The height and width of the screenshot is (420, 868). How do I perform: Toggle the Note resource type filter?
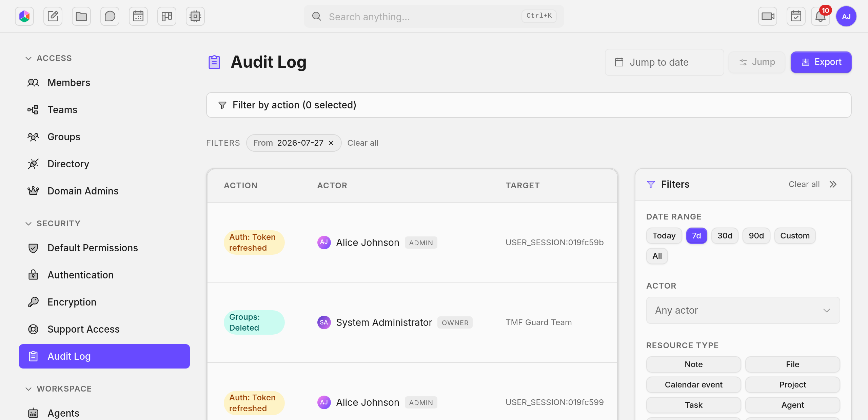[x=694, y=364]
